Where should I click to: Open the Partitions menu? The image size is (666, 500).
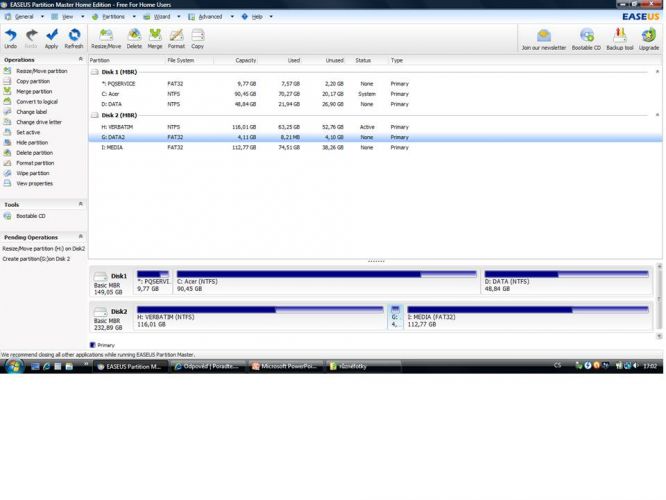113,17
